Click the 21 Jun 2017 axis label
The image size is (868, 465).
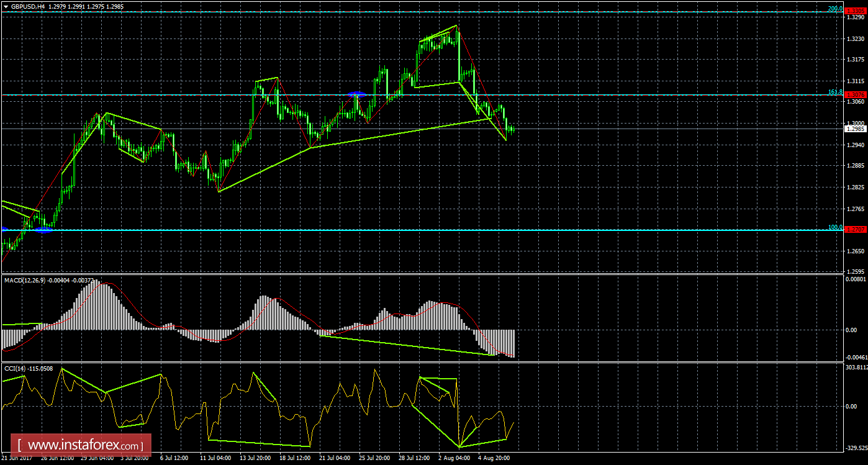click(x=19, y=458)
